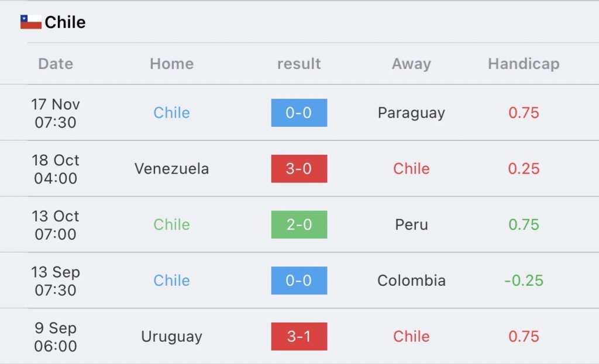
Task: Select the Handicap column header
Action: point(524,64)
